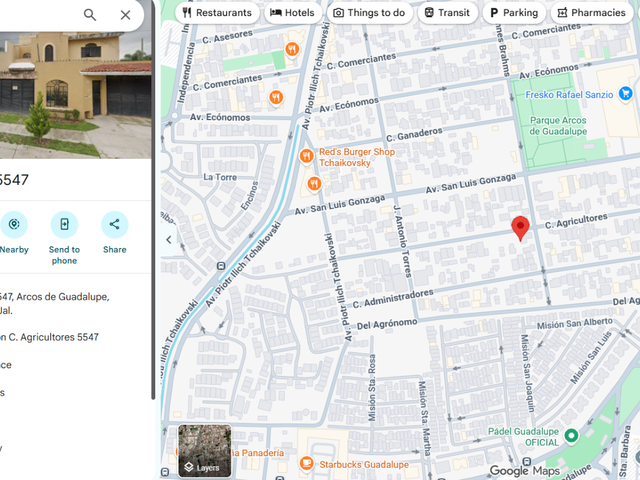Click the La Torre street label
The height and width of the screenshot is (480, 640).
click(220, 177)
